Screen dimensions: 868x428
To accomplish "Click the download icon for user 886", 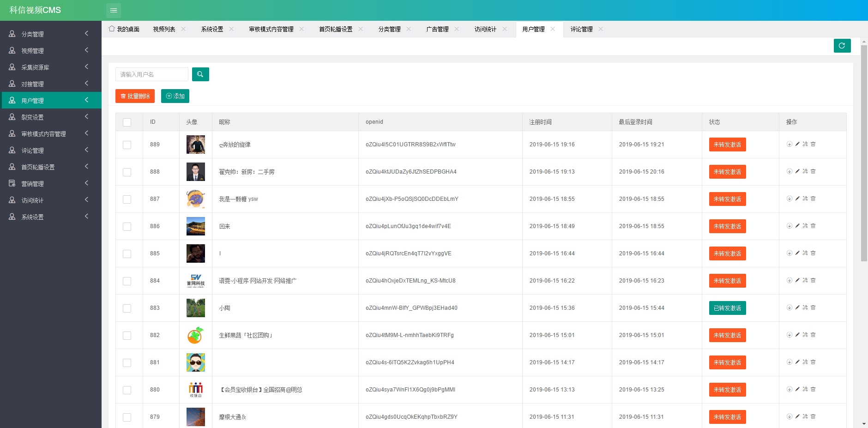I will (790, 226).
